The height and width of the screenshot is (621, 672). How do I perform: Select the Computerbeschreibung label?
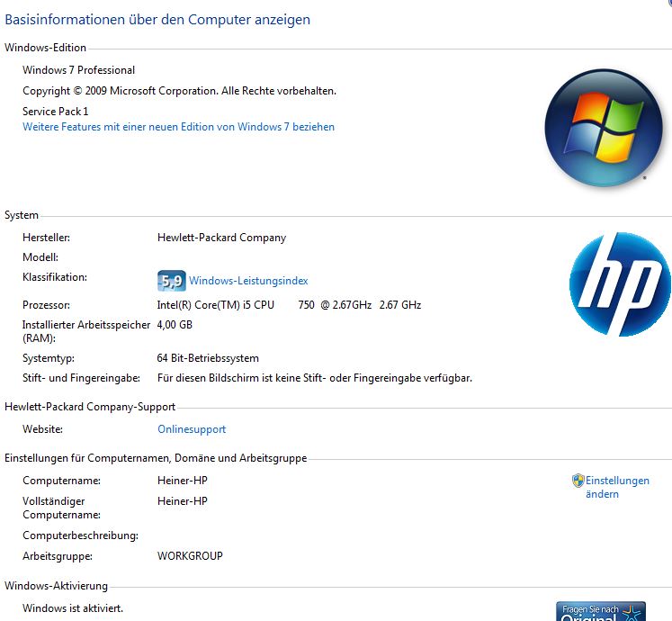pyautogui.click(x=81, y=535)
